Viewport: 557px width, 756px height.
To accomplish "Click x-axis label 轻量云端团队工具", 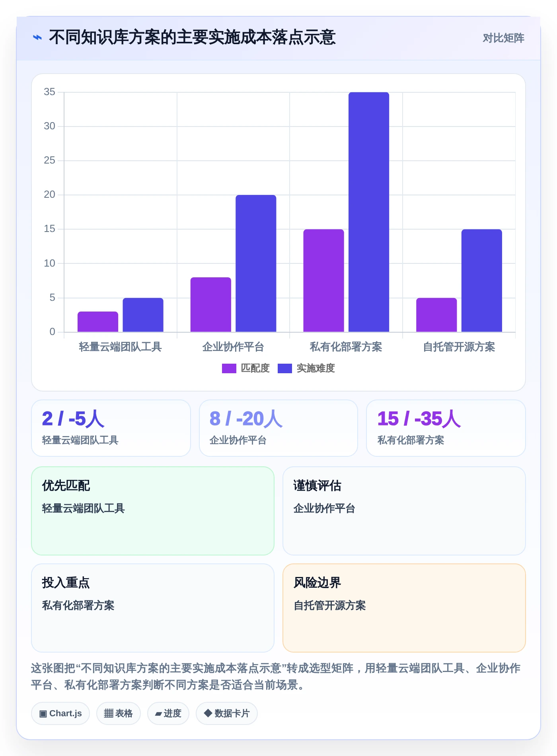I will [120, 347].
